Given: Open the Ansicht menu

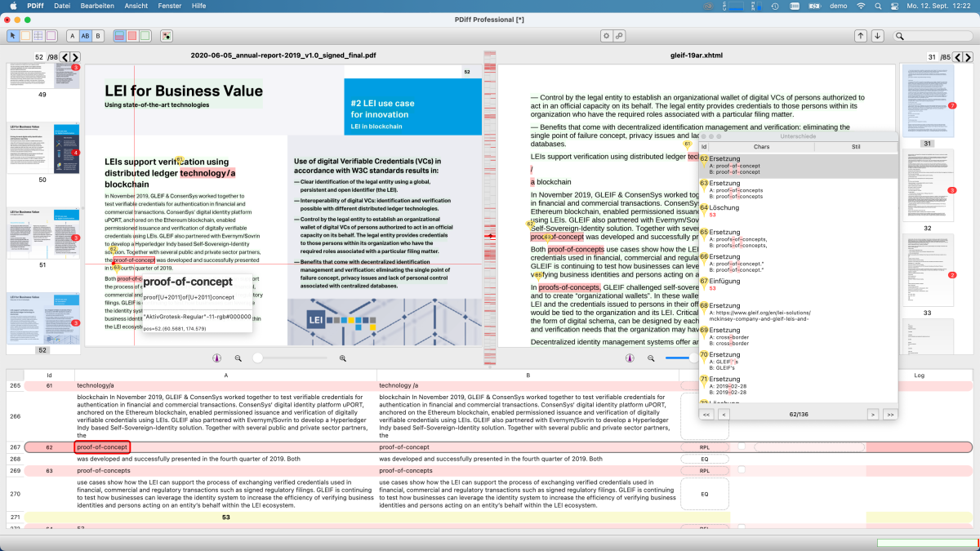Looking at the screenshot, I should pyautogui.click(x=136, y=6).
